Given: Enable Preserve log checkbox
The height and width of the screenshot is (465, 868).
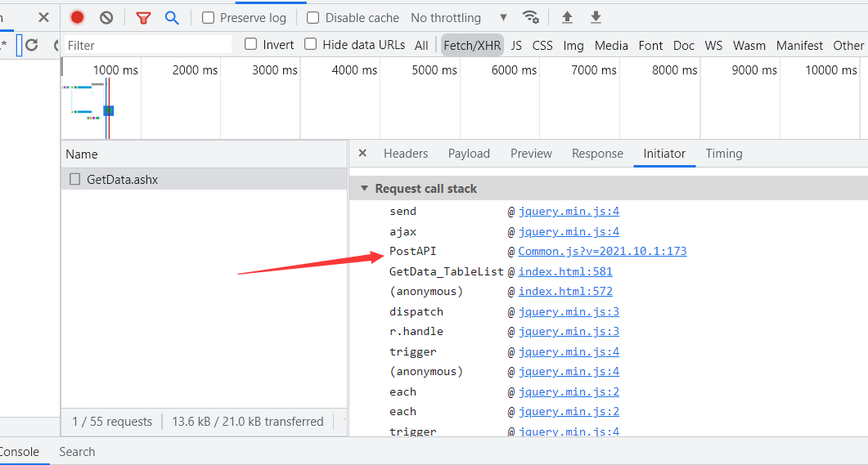Looking at the screenshot, I should pyautogui.click(x=208, y=18).
